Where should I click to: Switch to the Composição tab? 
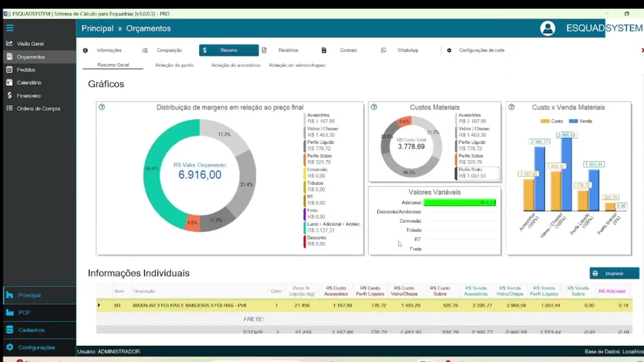(169, 50)
